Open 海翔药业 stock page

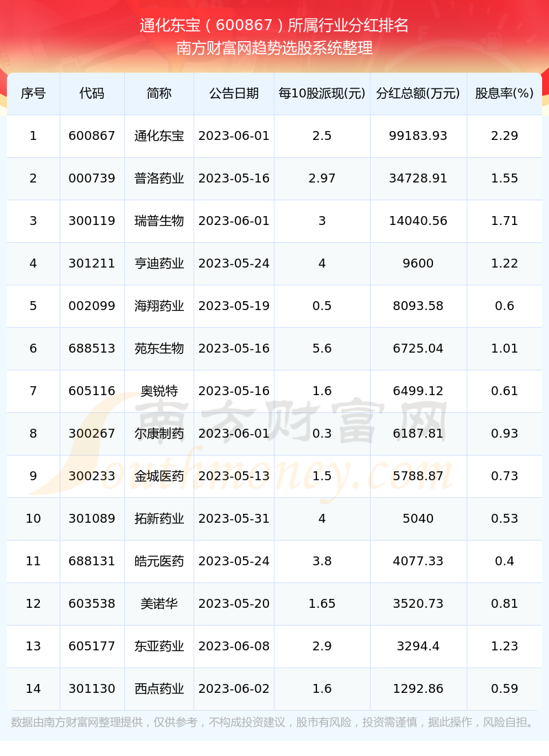(159, 306)
